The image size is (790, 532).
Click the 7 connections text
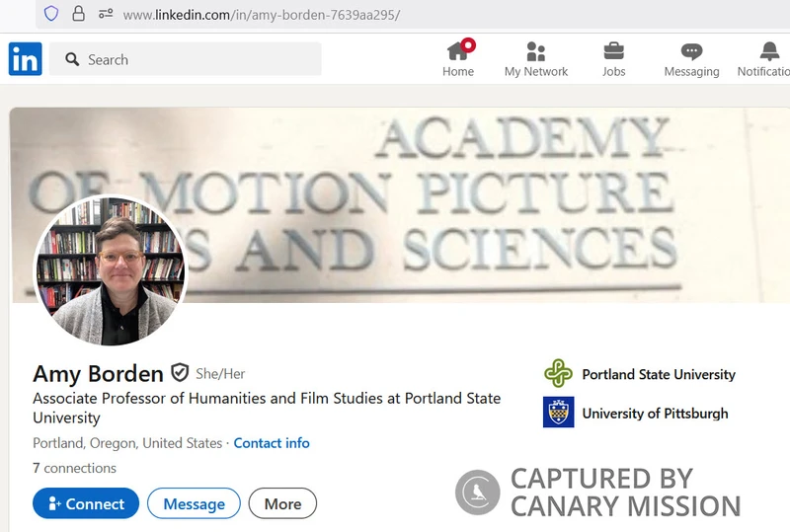tap(75, 468)
